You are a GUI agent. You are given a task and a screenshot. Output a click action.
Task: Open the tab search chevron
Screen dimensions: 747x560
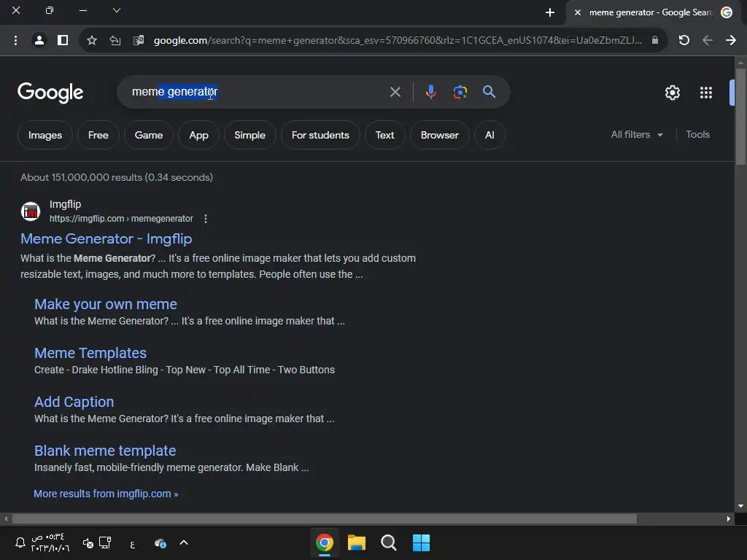116,10
